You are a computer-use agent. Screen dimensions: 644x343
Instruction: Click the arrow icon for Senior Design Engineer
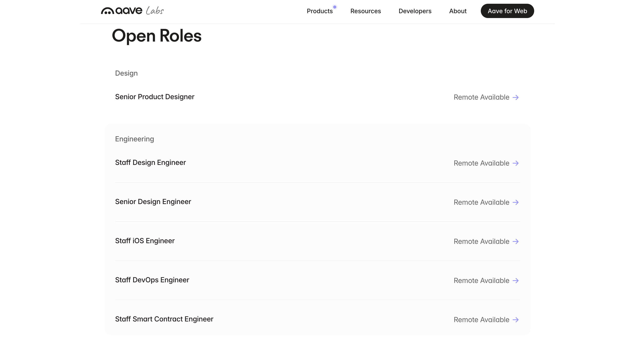pyautogui.click(x=516, y=202)
